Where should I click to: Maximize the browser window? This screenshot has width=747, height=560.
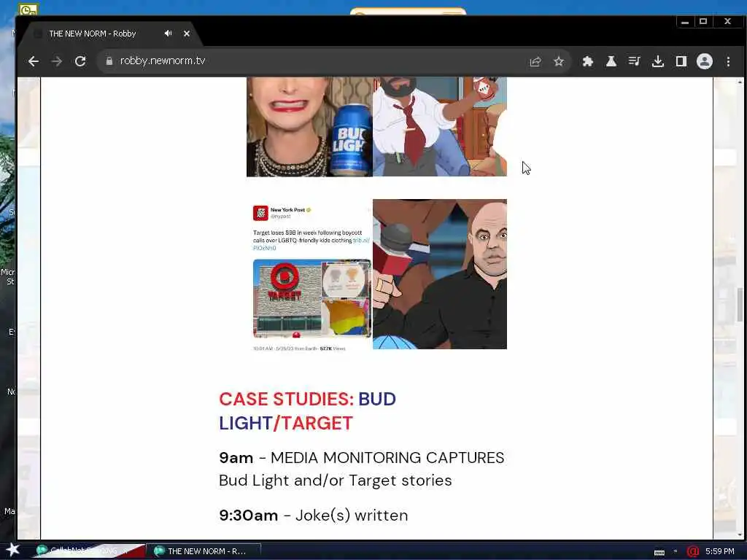[703, 21]
